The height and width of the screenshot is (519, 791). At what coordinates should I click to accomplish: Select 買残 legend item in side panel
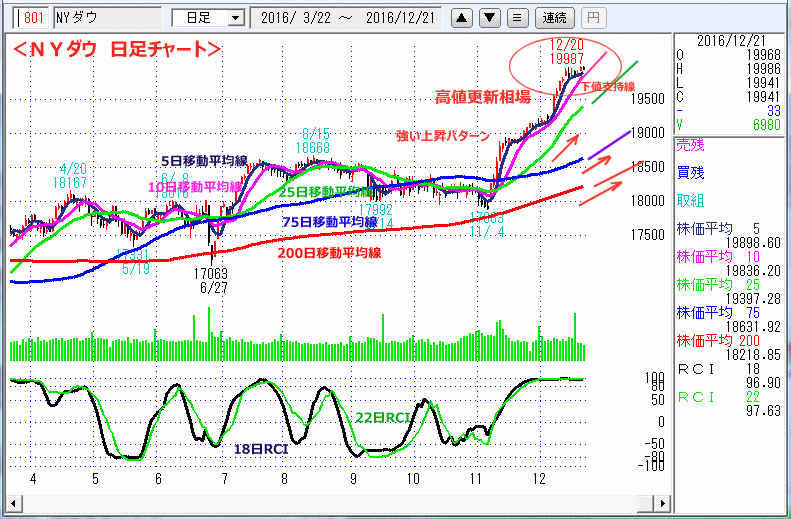pyautogui.click(x=690, y=172)
